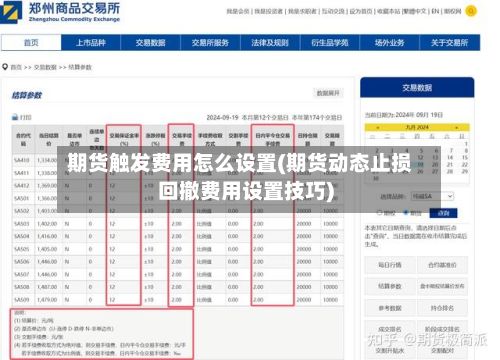Go to next month in calendar
Screen dimensions: 500x360
(x=456, y=127)
